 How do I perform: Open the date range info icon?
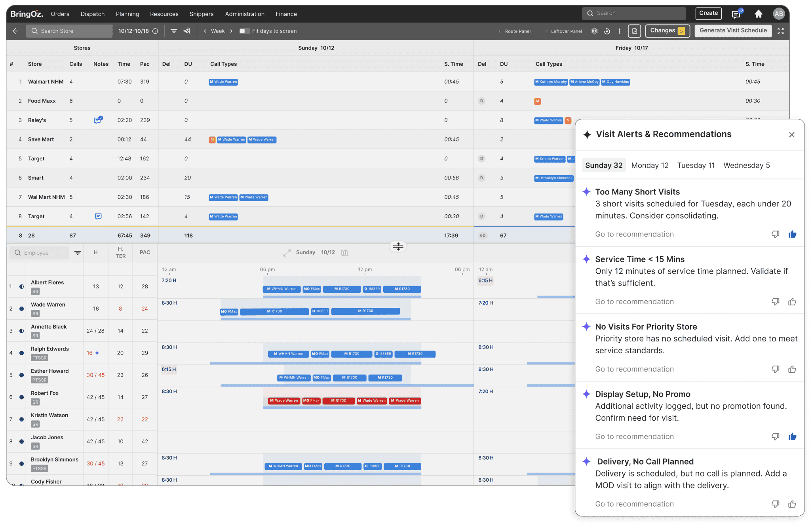click(x=155, y=31)
